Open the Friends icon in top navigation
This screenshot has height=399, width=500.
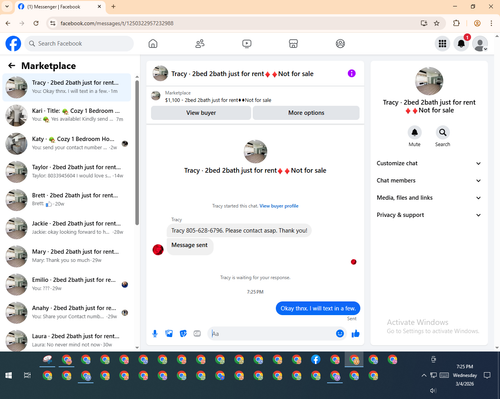(200, 44)
